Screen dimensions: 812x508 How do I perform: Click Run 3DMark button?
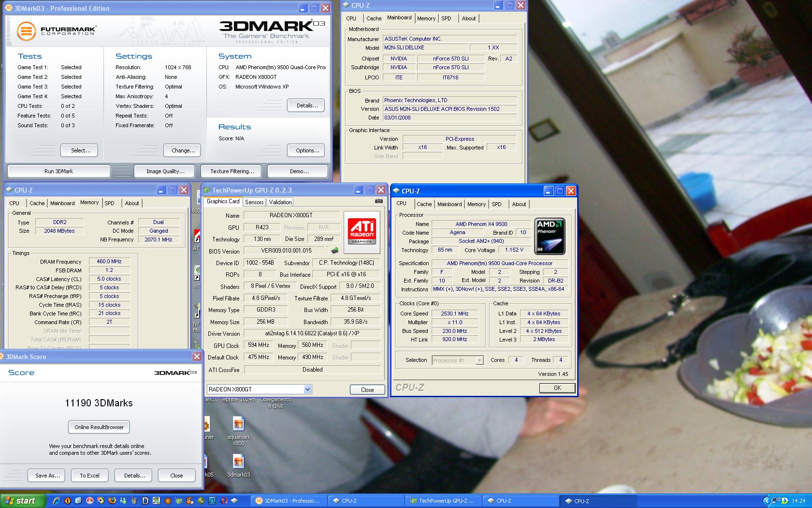(x=58, y=171)
